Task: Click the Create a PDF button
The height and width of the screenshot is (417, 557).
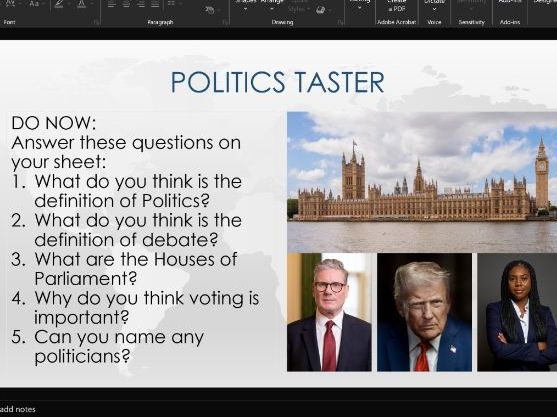Action: [x=396, y=6]
